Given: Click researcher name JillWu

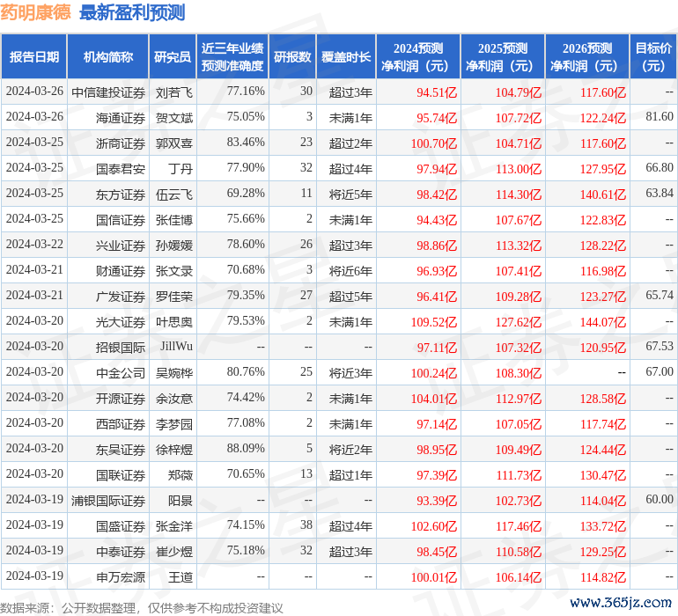Looking at the screenshot, I should click(x=176, y=347).
